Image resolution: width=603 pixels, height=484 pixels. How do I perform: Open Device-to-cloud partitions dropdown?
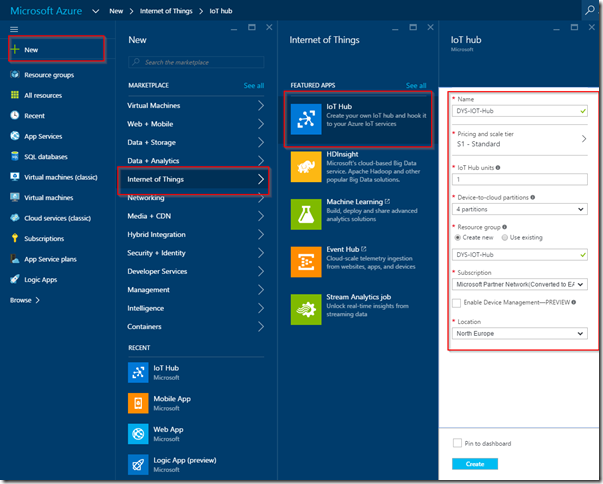click(x=520, y=209)
